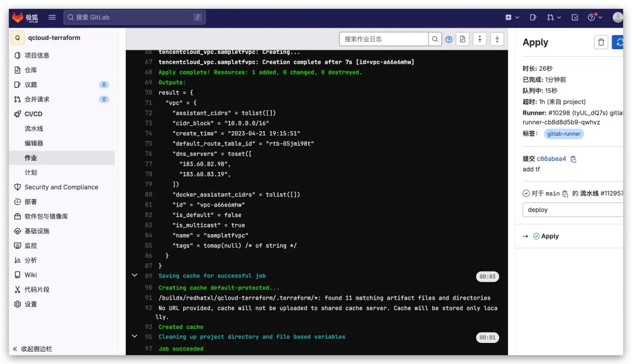Show the complete raw job log

point(463,39)
